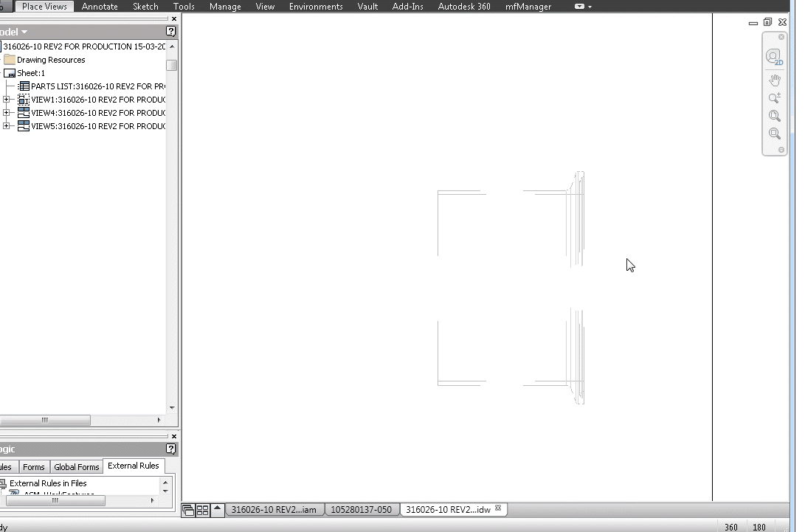The width and height of the screenshot is (805, 532).
Task: Switch to the Global Forms tab
Action: (76, 466)
